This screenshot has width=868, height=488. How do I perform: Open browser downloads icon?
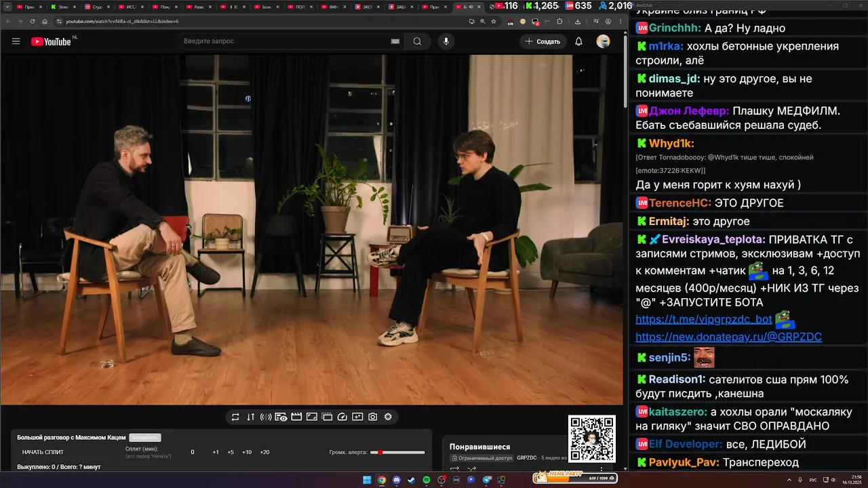coord(578,21)
